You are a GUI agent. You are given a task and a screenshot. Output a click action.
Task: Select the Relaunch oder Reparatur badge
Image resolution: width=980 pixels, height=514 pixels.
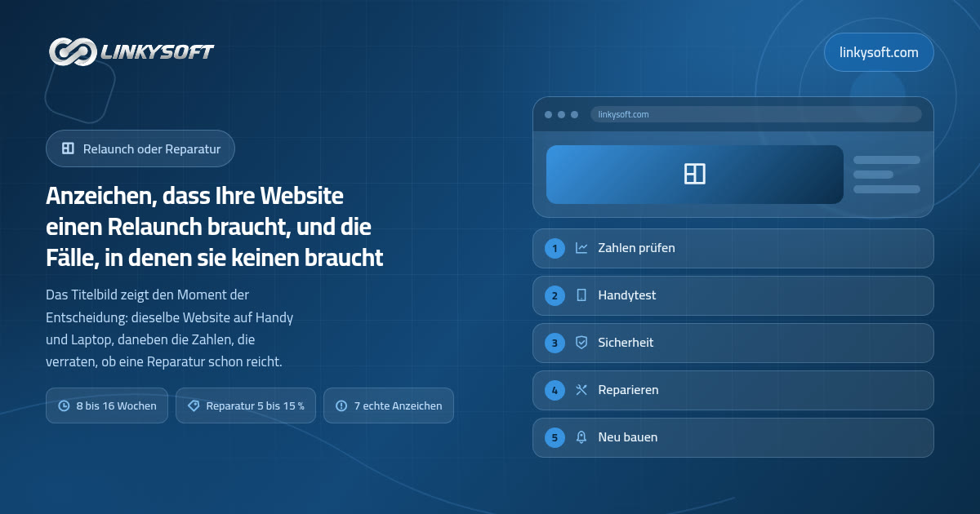140,149
